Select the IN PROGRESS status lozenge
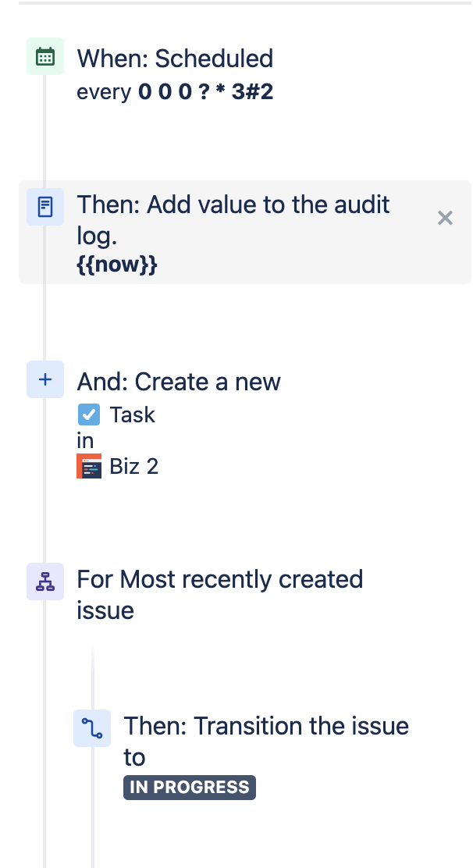This screenshot has height=868, width=473. (189, 787)
